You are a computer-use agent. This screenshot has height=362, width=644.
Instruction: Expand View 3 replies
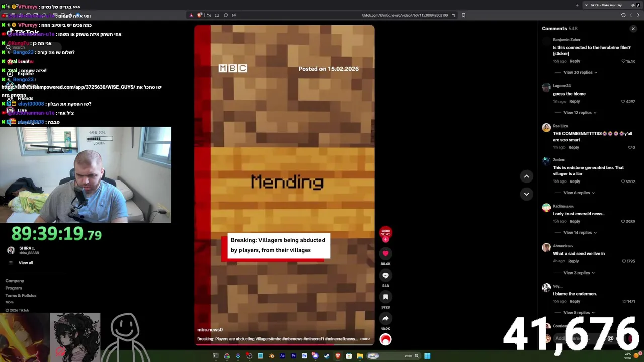[579, 273]
